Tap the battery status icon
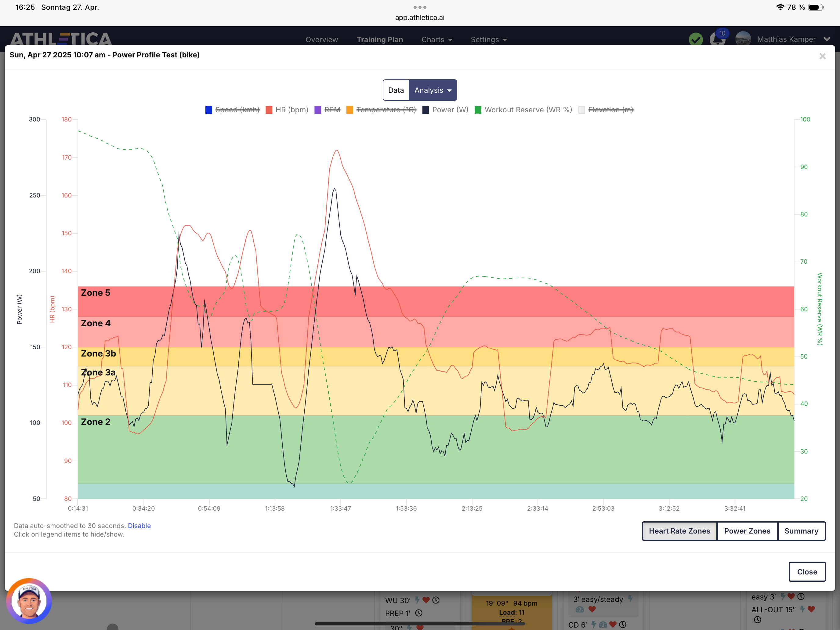This screenshot has width=840, height=630. (815, 7)
